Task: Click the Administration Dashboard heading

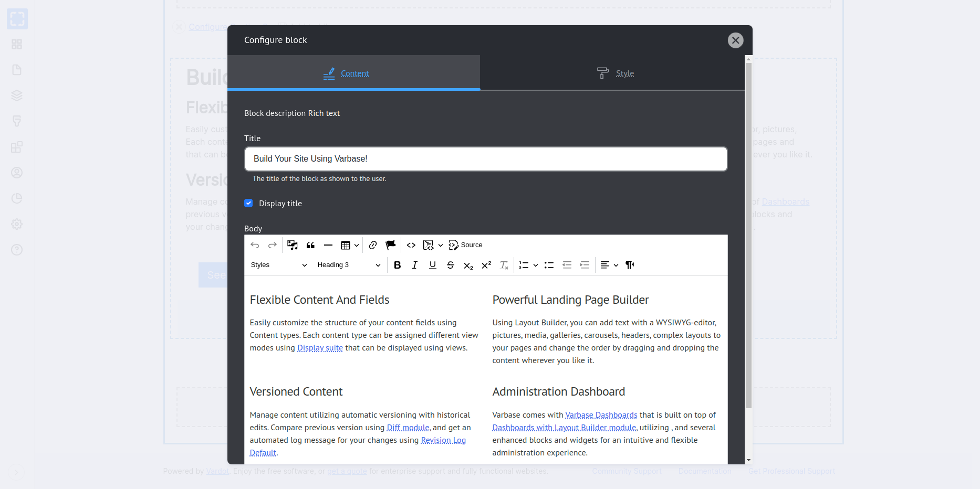Action: click(x=559, y=391)
